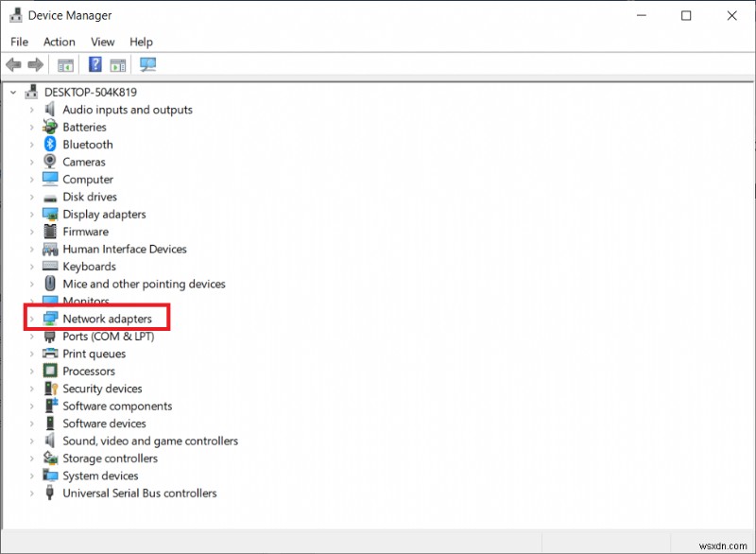Viewport: 756px width, 554px height.
Task: Click the Cameras category icon
Action: point(49,162)
